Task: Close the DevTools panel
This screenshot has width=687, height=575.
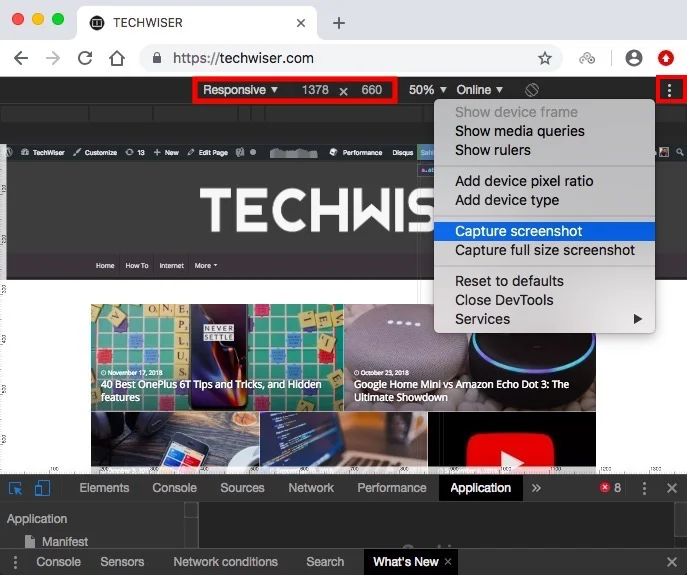Action: pos(672,488)
